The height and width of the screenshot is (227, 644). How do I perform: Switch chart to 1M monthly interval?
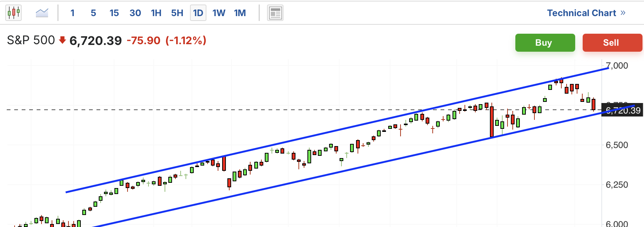pos(240,13)
